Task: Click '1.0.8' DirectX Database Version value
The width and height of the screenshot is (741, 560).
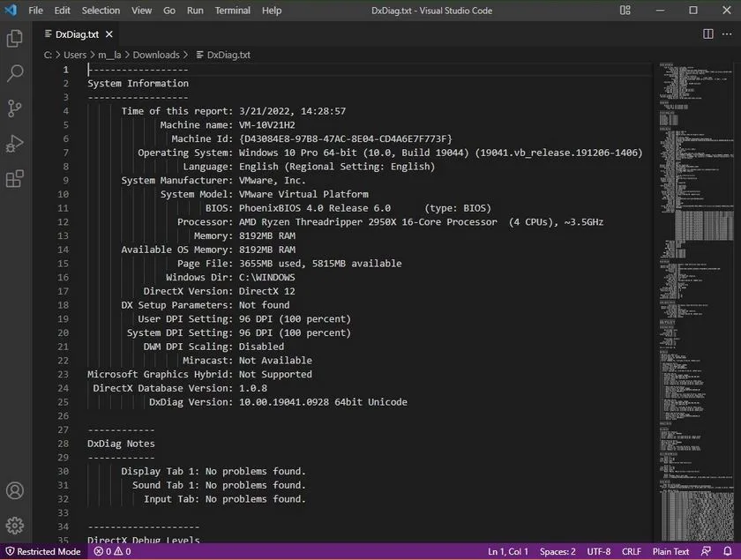Action: (253, 388)
